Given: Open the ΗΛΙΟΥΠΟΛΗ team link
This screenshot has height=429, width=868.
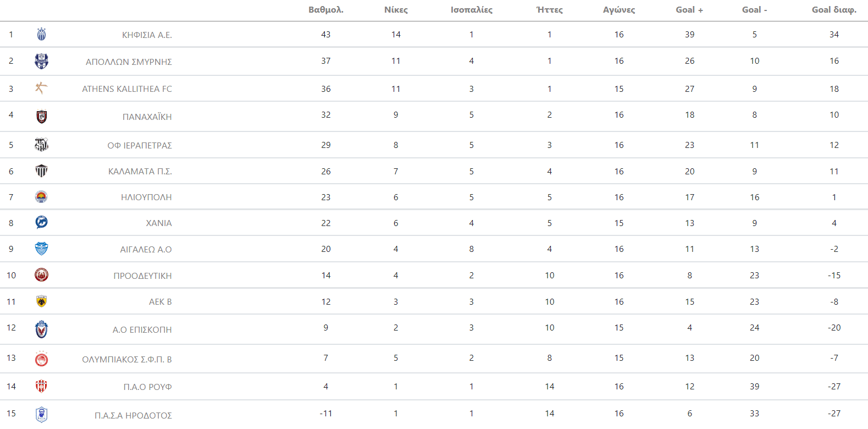Looking at the screenshot, I should (146, 197).
